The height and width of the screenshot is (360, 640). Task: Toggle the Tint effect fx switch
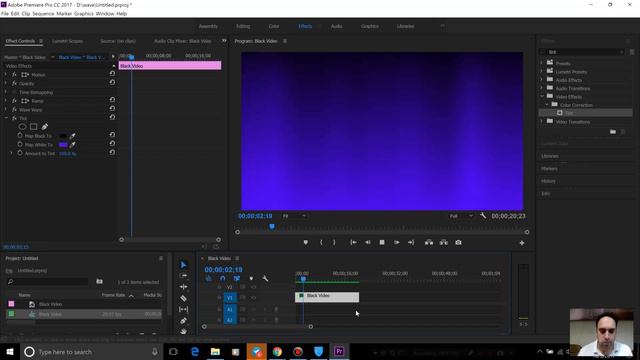coord(14,118)
